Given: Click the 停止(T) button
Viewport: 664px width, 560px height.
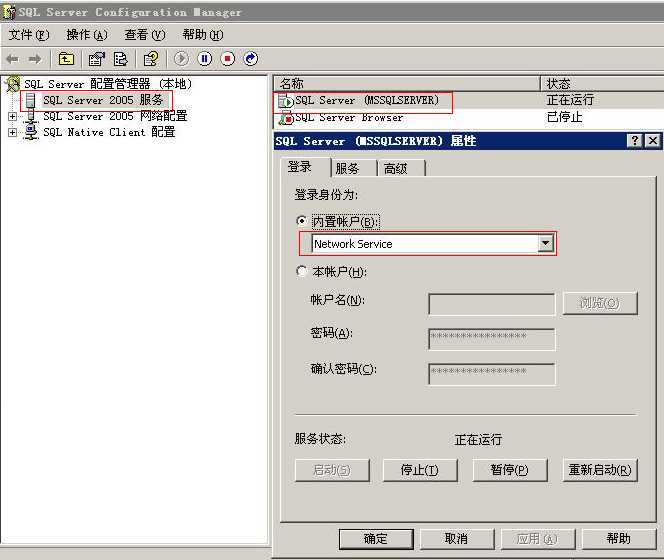Looking at the screenshot, I should 420,470.
